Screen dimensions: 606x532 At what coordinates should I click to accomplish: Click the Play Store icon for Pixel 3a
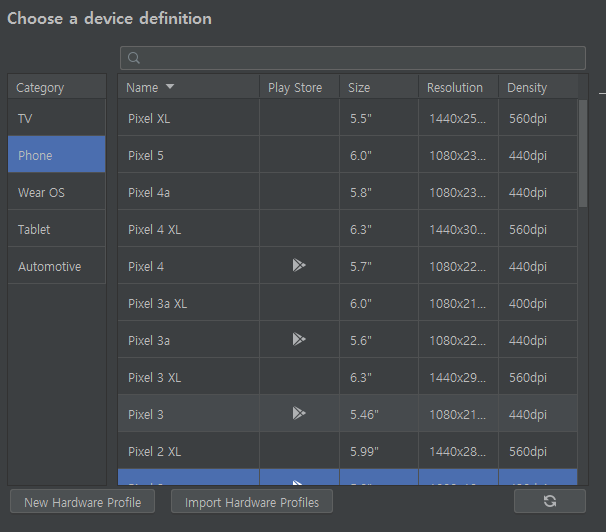pyautogui.click(x=299, y=339)
